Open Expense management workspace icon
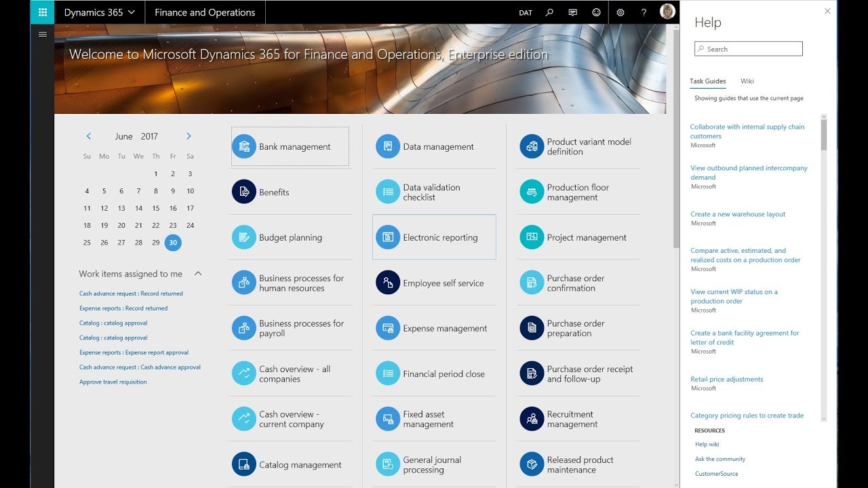The image size is (868, 488). point(388,328)
